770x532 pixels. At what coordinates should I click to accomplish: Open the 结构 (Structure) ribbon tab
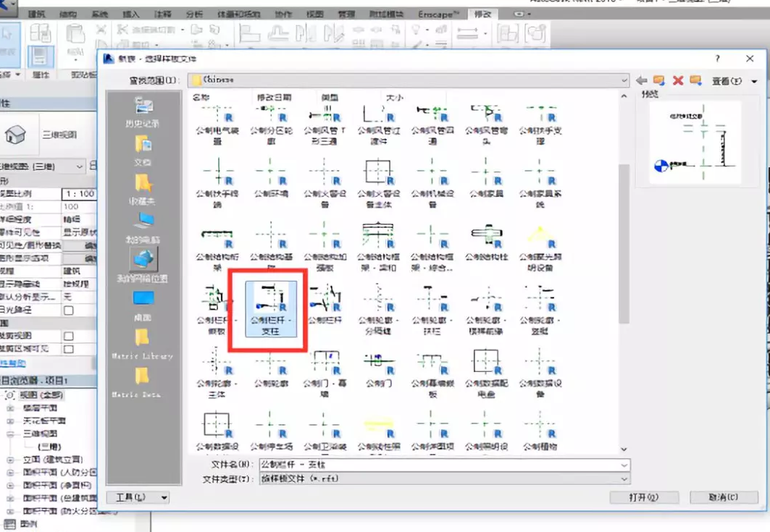[x=68, y=14]
